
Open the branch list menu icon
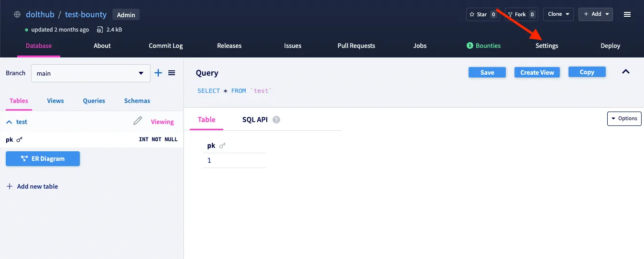click(x=172, y=73)
